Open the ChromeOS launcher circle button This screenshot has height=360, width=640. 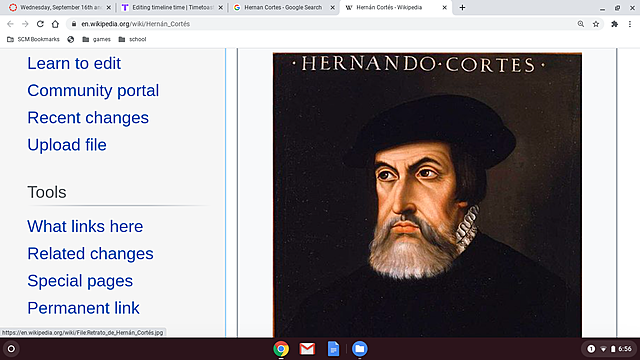click(11, 349)
